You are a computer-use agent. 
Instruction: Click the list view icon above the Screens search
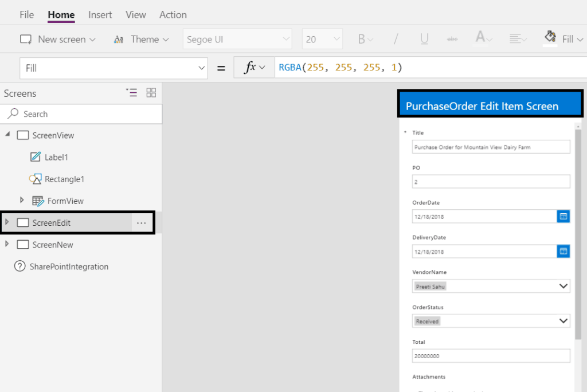click(132, 92)
